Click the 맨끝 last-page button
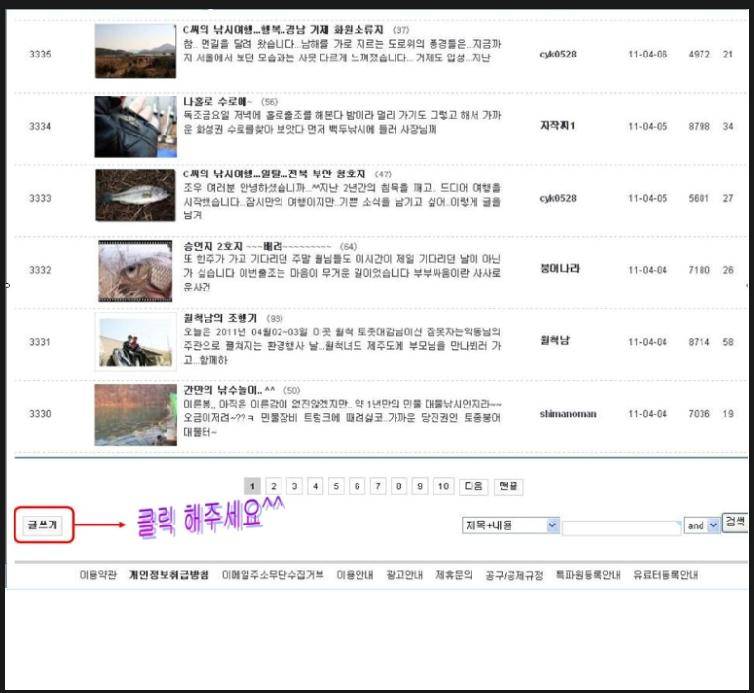 click(509, 486)
